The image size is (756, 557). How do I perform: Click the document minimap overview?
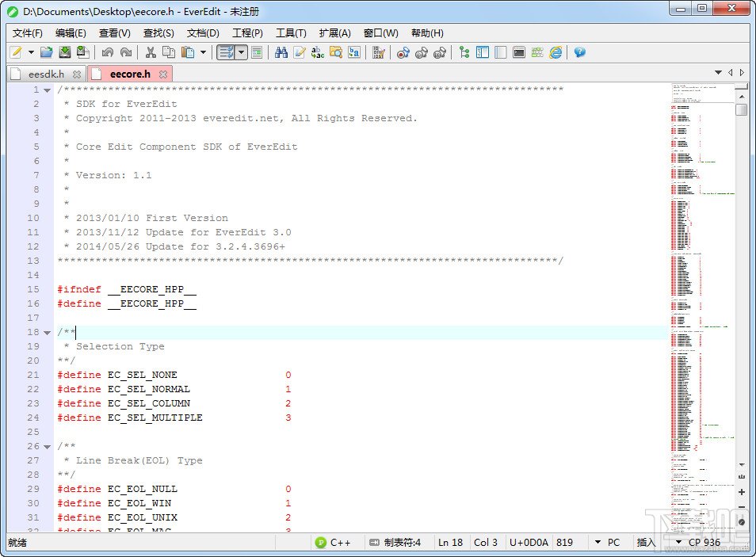(x=702, y=307)
